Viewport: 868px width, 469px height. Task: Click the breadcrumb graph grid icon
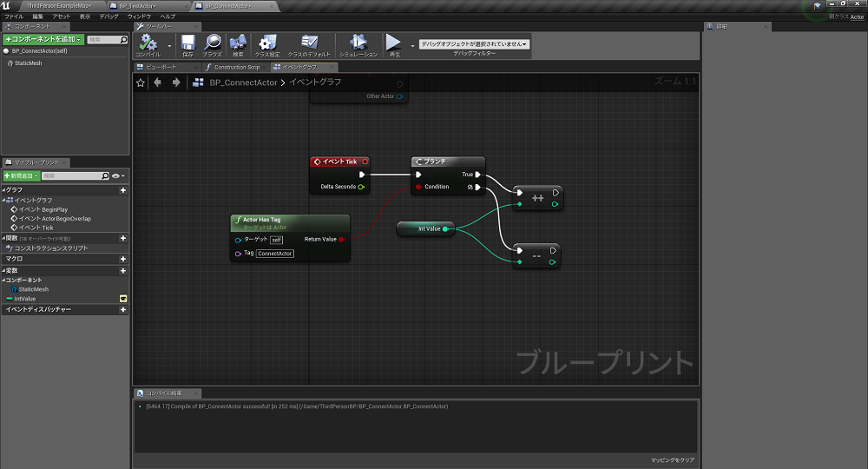pos(198,83)
